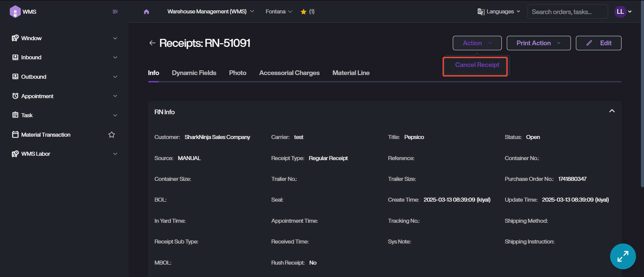Collapse the sidebar menu icon
Screen dimensions: 644x277
tap(115, 12)
